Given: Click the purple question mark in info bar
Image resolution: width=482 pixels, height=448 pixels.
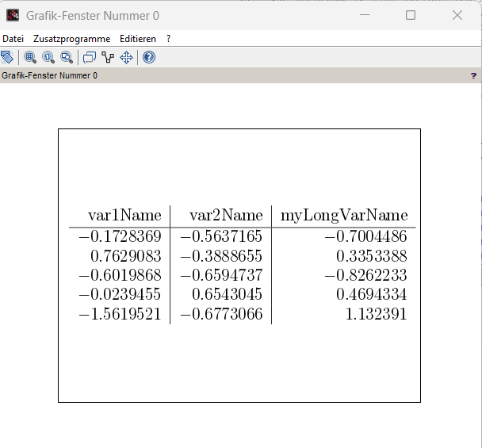Looking at the screenshot, I should (x=473, y=75).
